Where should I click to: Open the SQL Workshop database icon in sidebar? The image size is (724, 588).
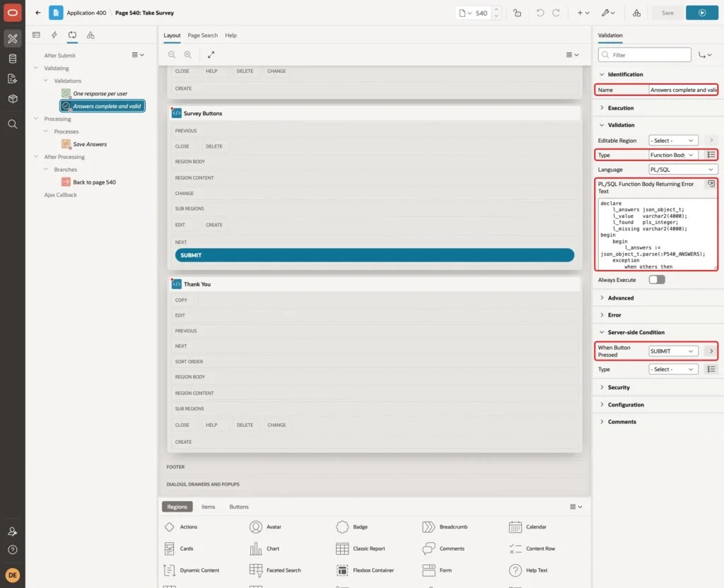click(x=13, y=59)
